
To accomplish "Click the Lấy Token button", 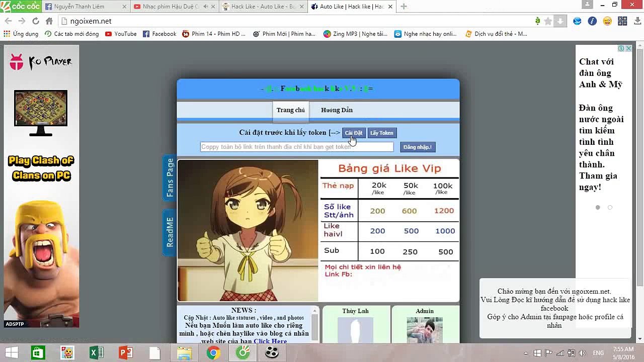I will coord(382,133).
